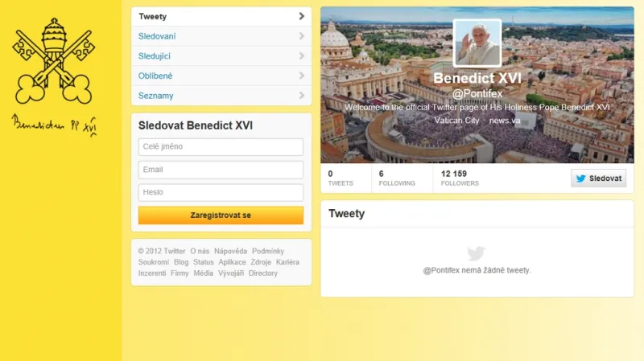Viewport: 644px width, 361px height.
Task: Click the grey Twitter bird placeholder icon
Action: point(477,253)
